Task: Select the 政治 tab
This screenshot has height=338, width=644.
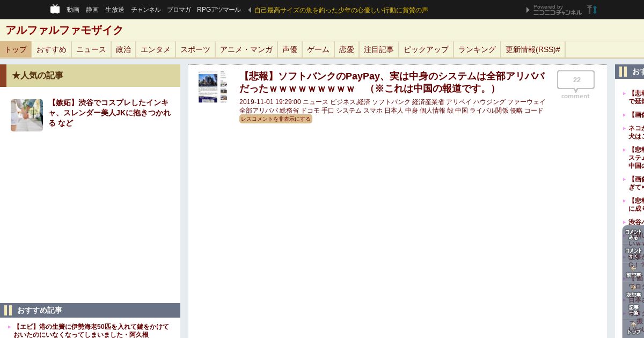Action: coord(123,49)
